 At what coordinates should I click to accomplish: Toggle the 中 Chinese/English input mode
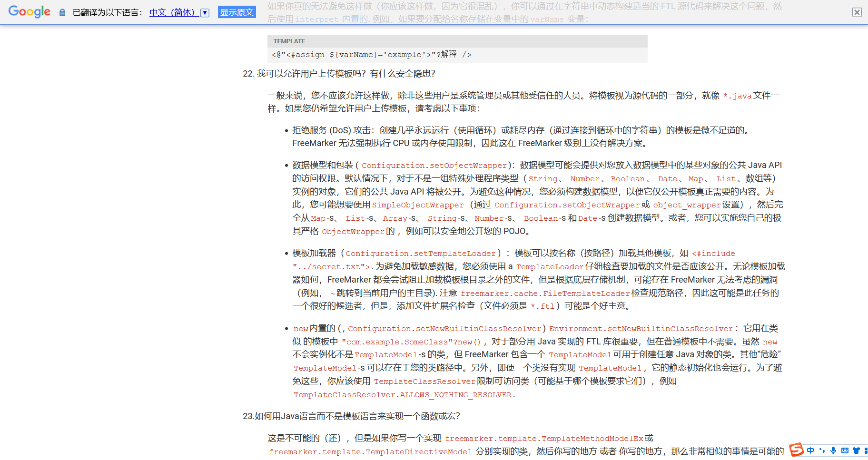click(x=810, y=450)
